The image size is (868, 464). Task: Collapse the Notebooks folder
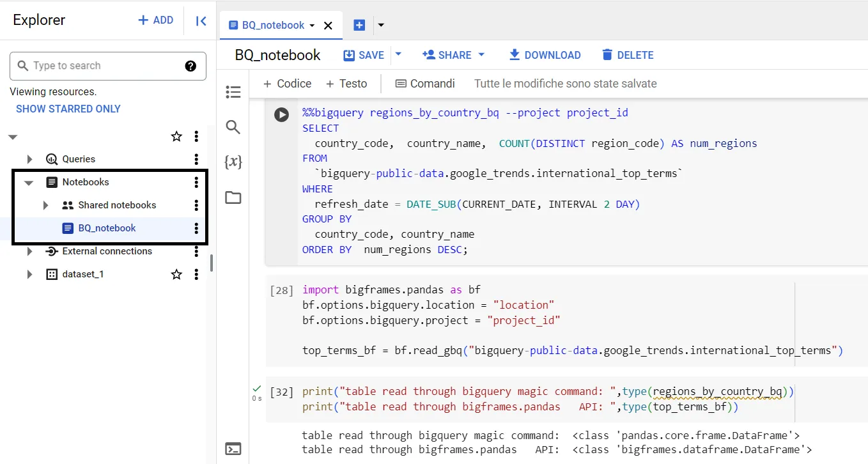coord(29,183)
